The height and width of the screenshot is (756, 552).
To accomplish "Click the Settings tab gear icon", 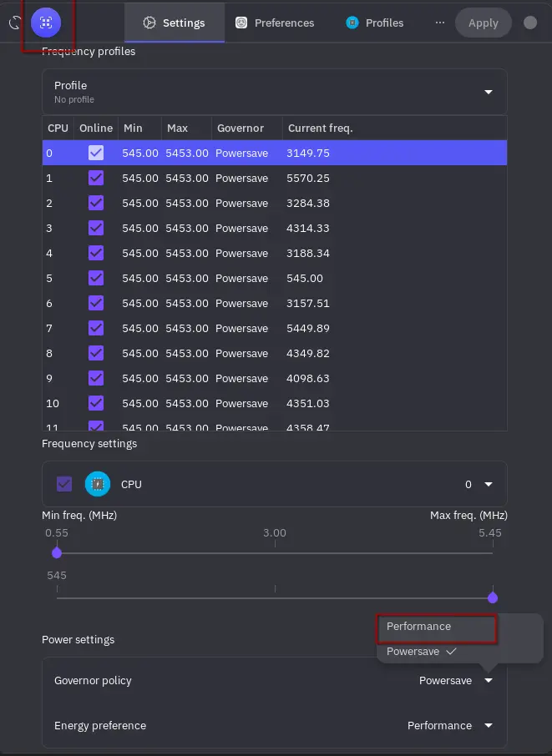I will pos(149,23).
